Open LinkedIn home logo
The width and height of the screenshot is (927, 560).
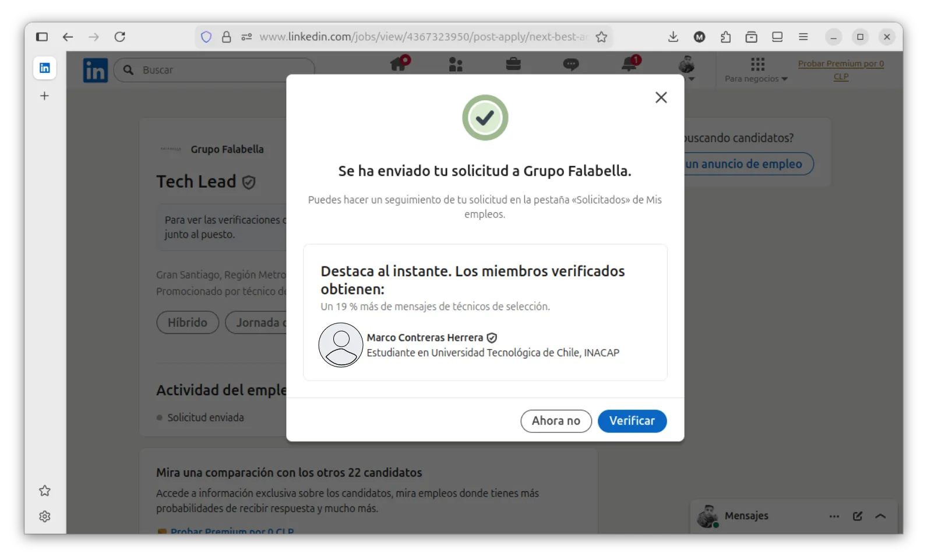pyautogui.click(x=96, y=70)
